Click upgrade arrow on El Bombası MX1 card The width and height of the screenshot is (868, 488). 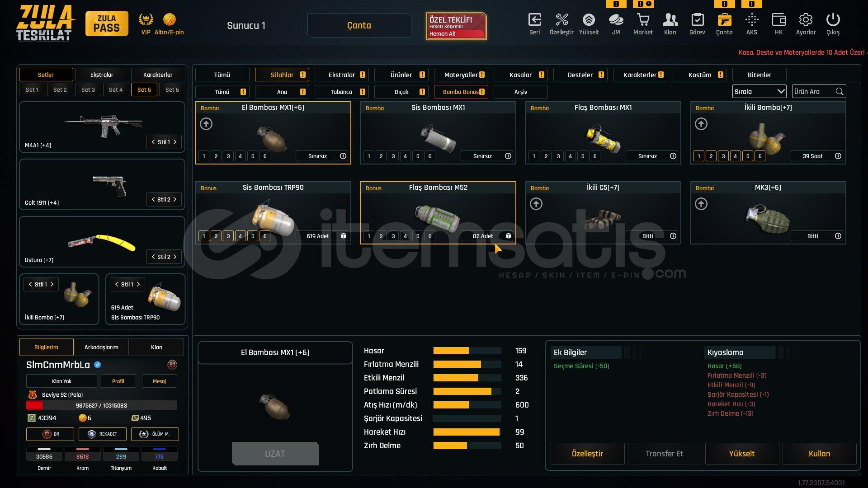coord(206,124)
